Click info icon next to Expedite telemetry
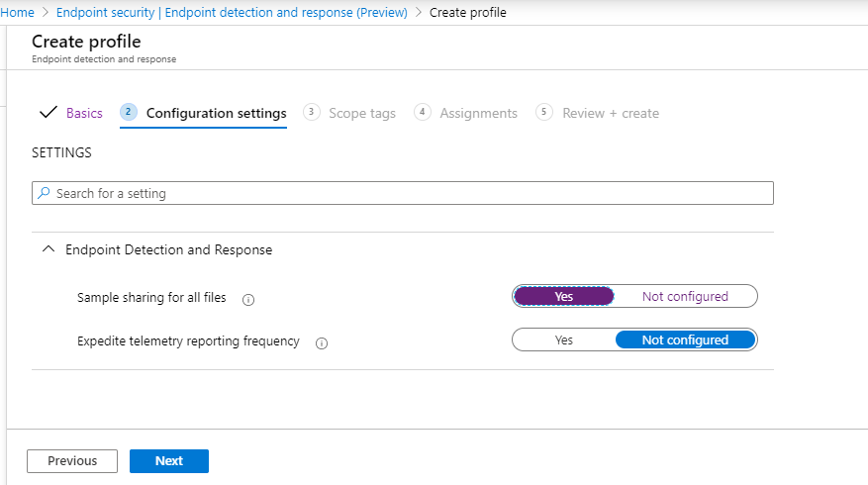 coord(322,342)
